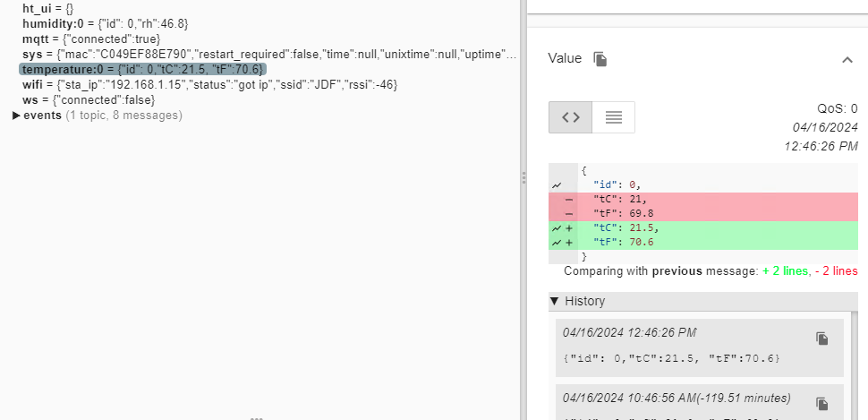The image size is (868, 420).
Task: Switch to raw text view button
Action: pyautogui.click(x=614, y=117)
